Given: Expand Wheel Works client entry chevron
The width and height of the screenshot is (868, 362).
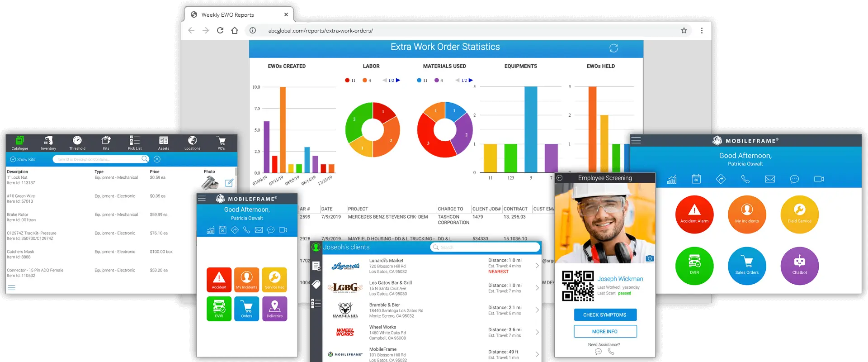Looking at the screenshot, I should [537, 332].
